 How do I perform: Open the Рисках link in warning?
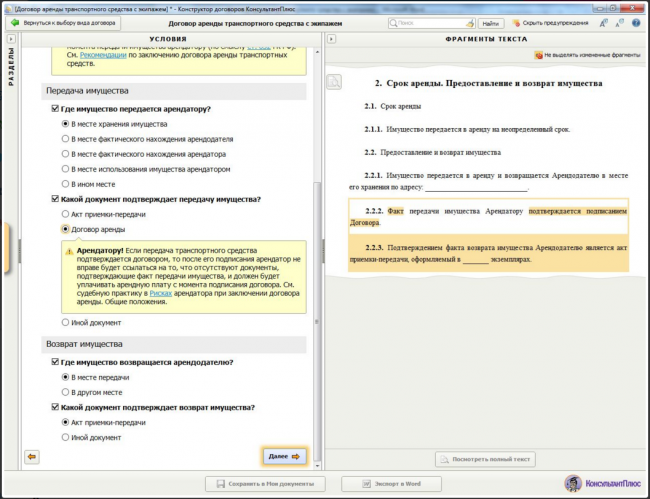point(161,293)
